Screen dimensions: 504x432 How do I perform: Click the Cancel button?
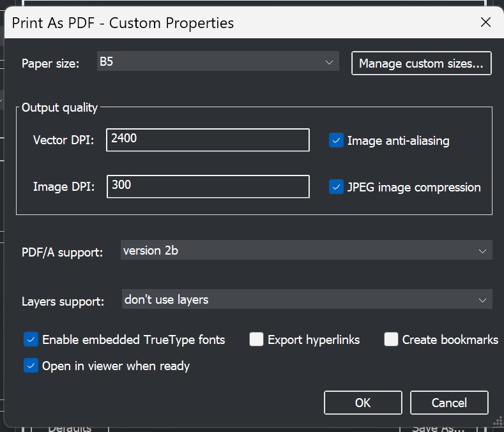pos(449,403)
